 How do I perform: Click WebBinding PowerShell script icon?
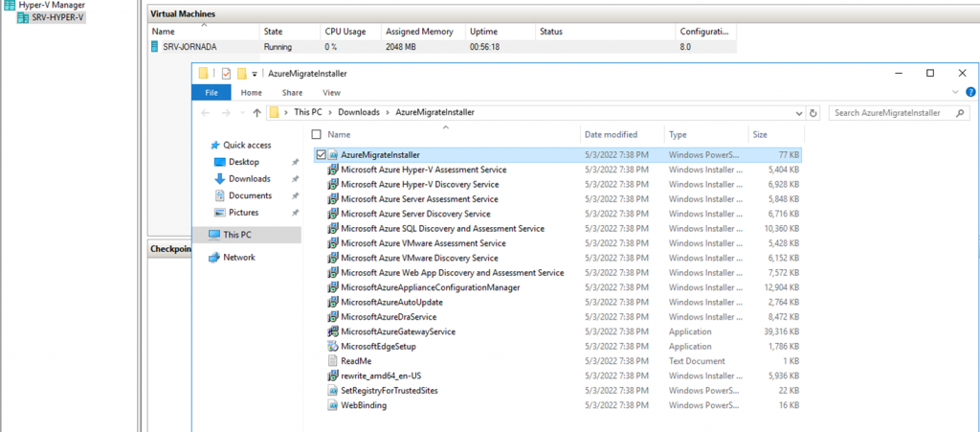click(334, 405)
